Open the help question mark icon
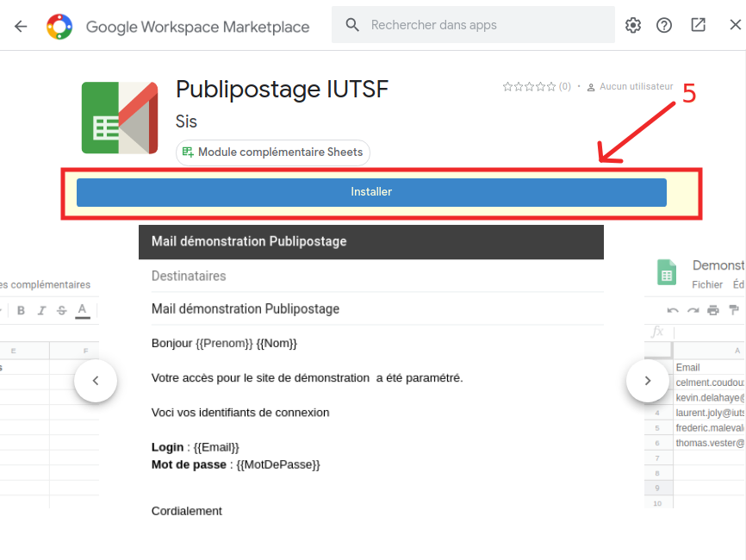 pyautogui.click(x=663, y=25)
